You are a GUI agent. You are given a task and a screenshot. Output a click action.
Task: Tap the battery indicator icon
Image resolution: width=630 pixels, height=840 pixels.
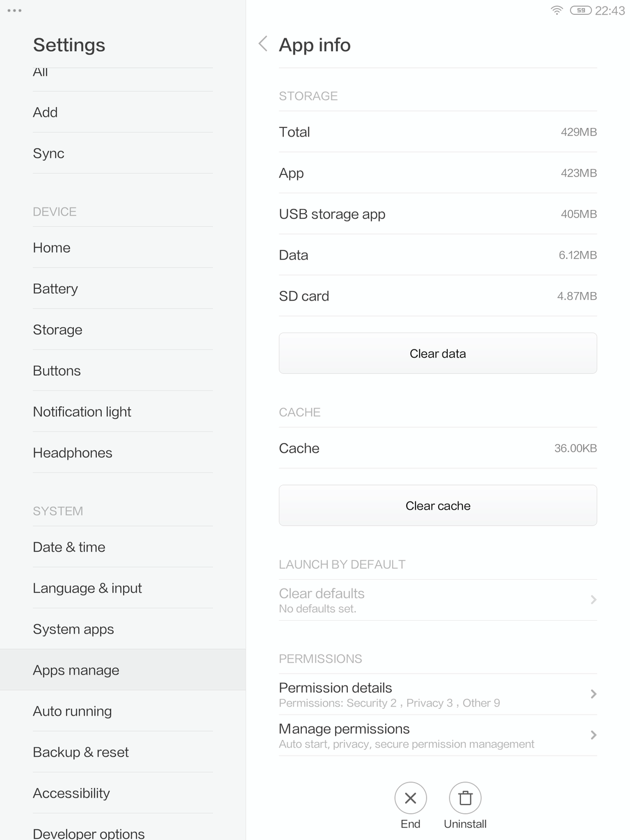[580, 10]
